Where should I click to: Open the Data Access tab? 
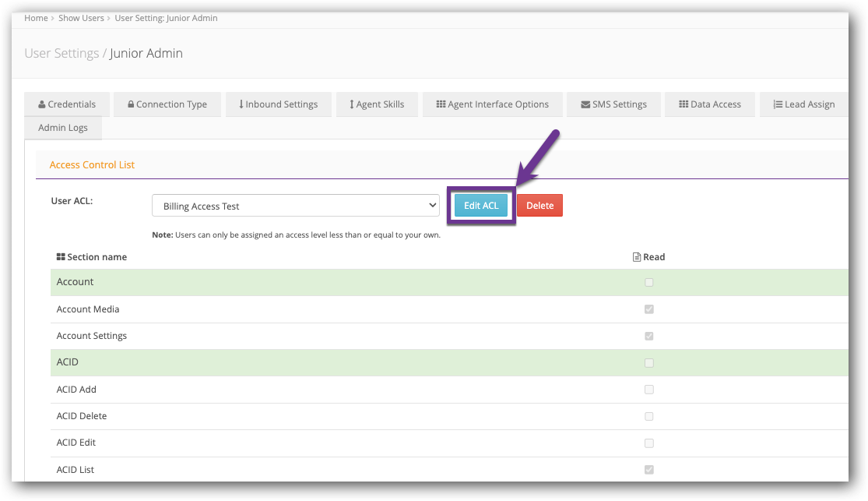pyautogui.click(x=709, y=104)
